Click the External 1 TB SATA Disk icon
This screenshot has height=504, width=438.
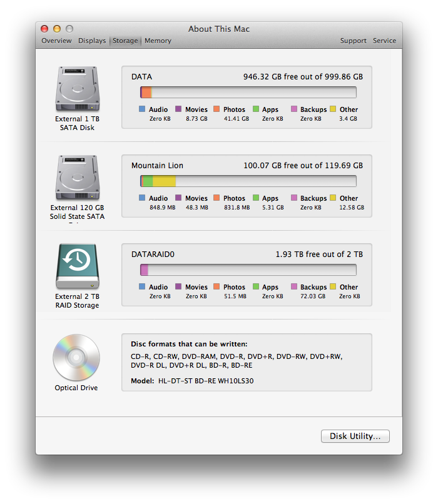click(x=77, y=90)
